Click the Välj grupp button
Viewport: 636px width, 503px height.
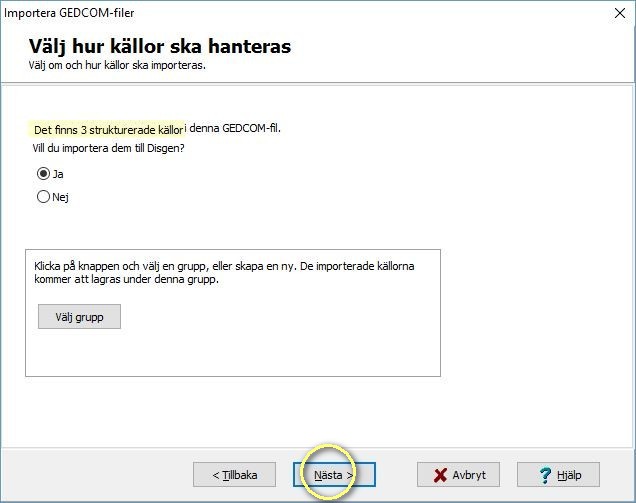coord(80,317)
